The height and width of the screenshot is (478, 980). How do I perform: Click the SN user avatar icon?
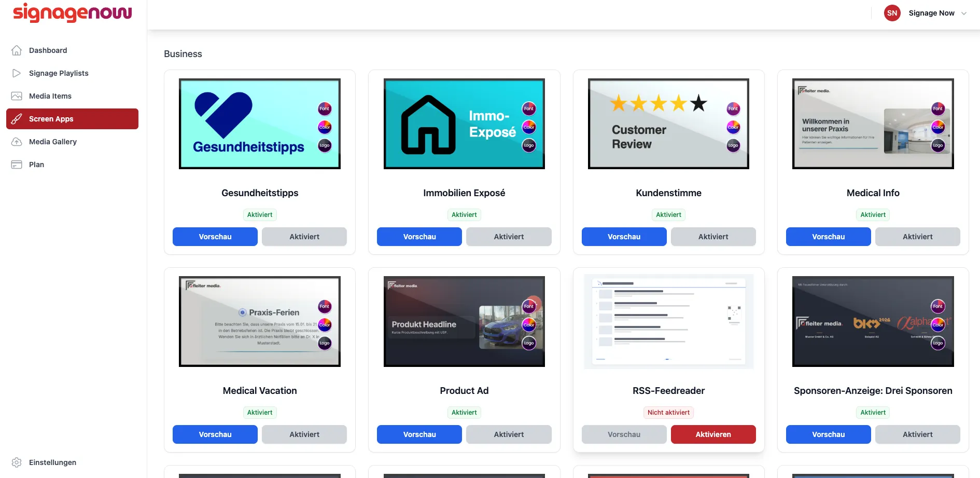(892, 13)
